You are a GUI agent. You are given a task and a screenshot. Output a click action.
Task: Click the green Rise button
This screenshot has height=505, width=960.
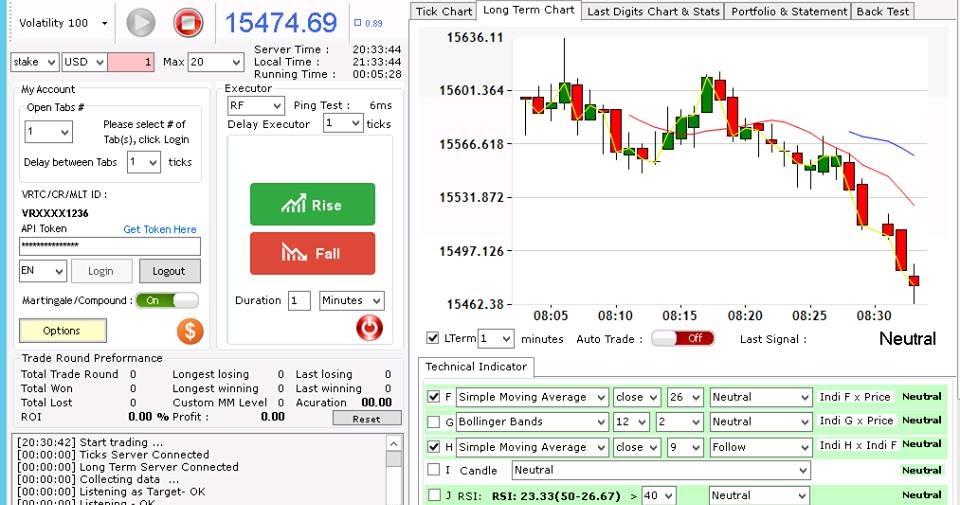(x=312, y=204)
